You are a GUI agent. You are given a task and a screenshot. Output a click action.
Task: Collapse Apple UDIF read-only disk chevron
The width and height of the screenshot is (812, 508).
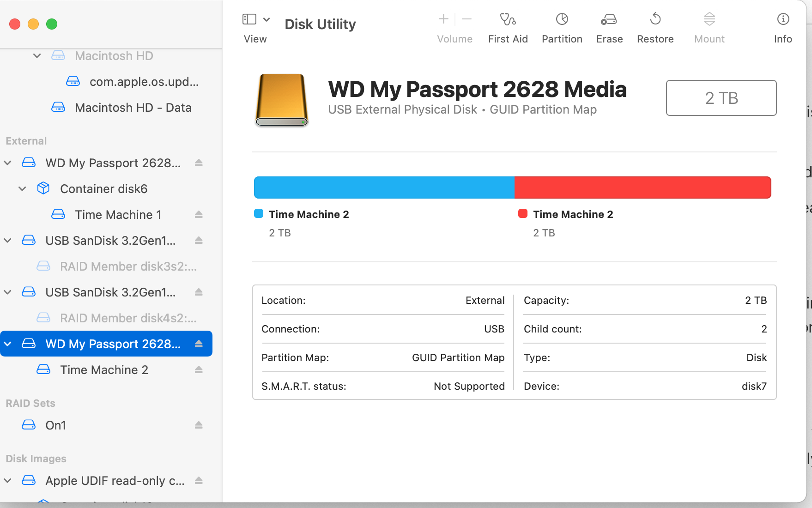8,480
